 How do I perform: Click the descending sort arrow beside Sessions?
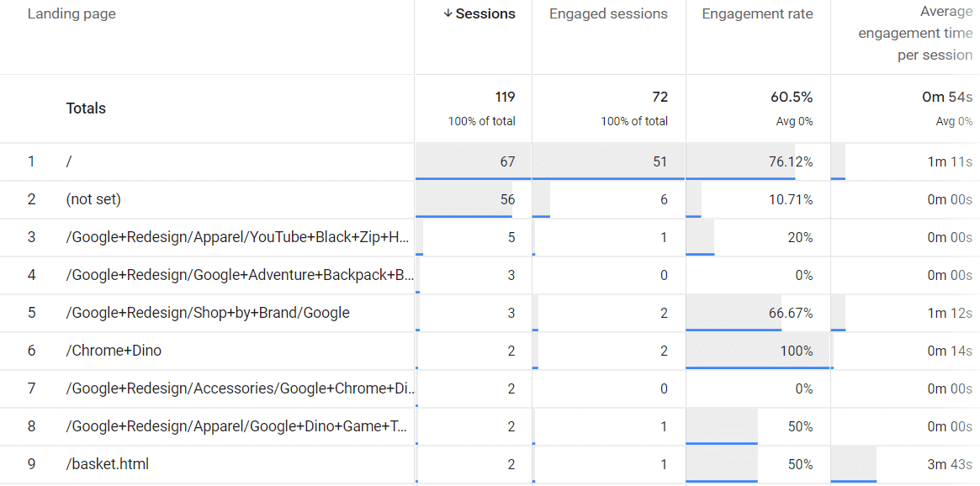click(447, 13)
